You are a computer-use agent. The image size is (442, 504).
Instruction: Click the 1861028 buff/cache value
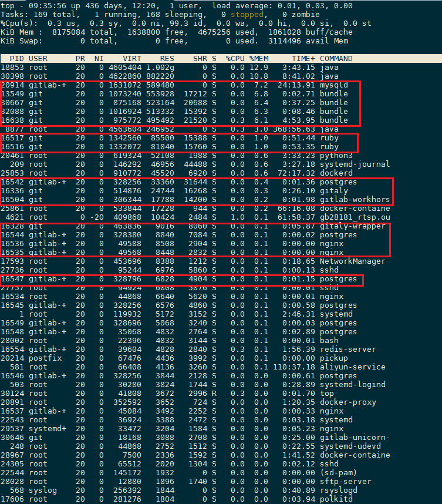[x=311, y=32]
